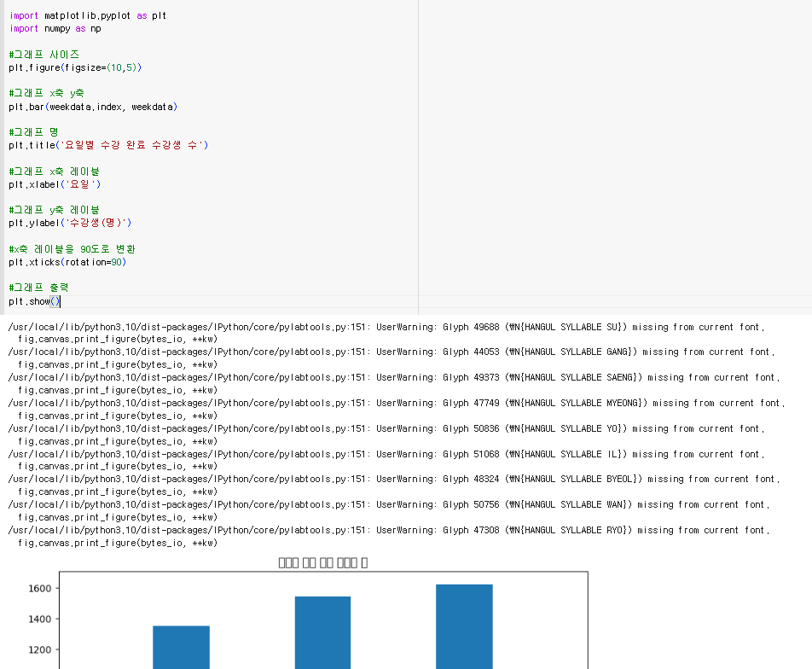Select the '#그래프 사이즈' comment line
The height and width of the screenshot is (669, 812).
point(44,55)
